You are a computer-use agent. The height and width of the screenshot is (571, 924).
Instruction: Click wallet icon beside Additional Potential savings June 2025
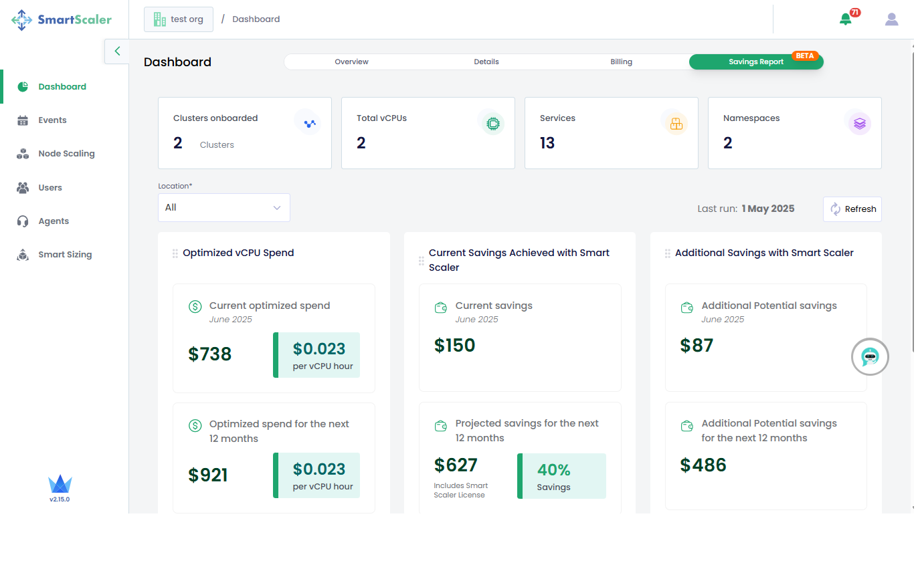687,307
